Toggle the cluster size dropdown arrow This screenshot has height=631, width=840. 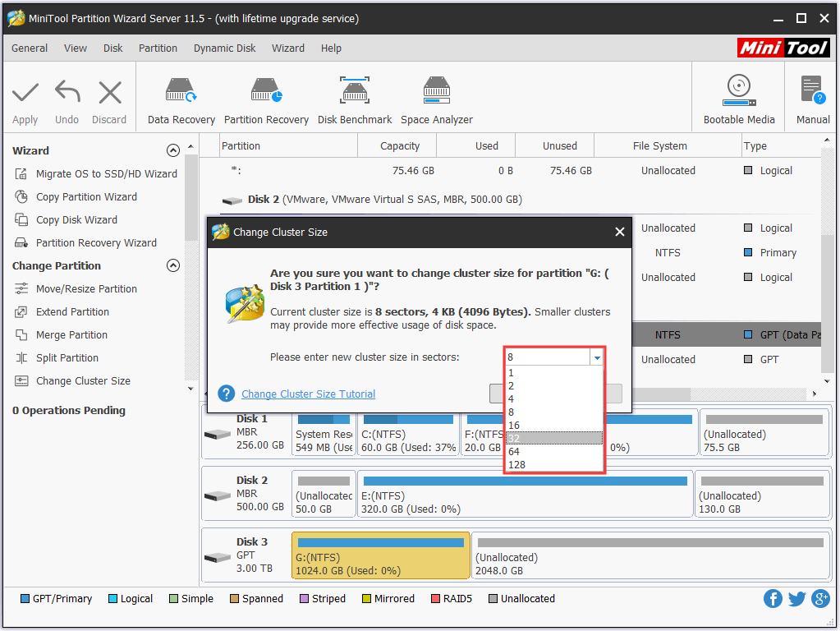pyautogui.click(x=597, y=357)
